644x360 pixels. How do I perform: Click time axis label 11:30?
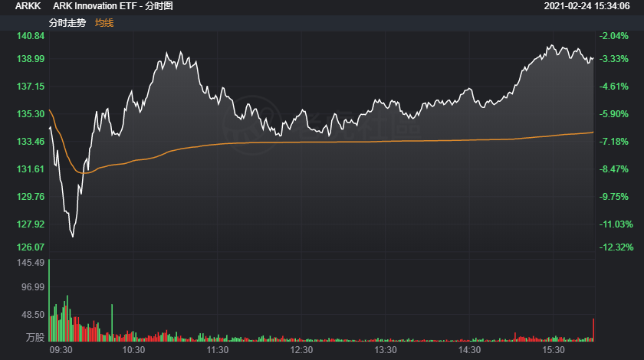(217, 350)
